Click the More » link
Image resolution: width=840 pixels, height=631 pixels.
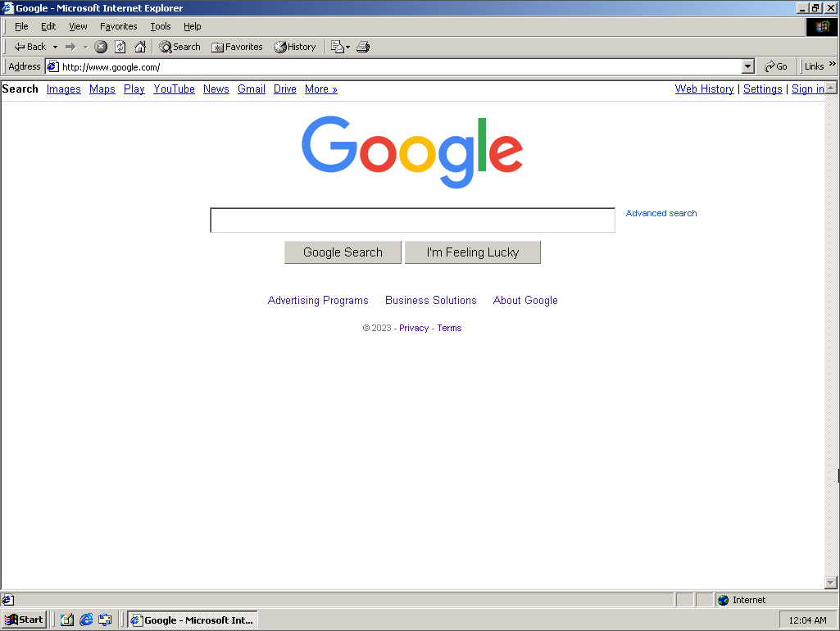(x=321, y=89)
